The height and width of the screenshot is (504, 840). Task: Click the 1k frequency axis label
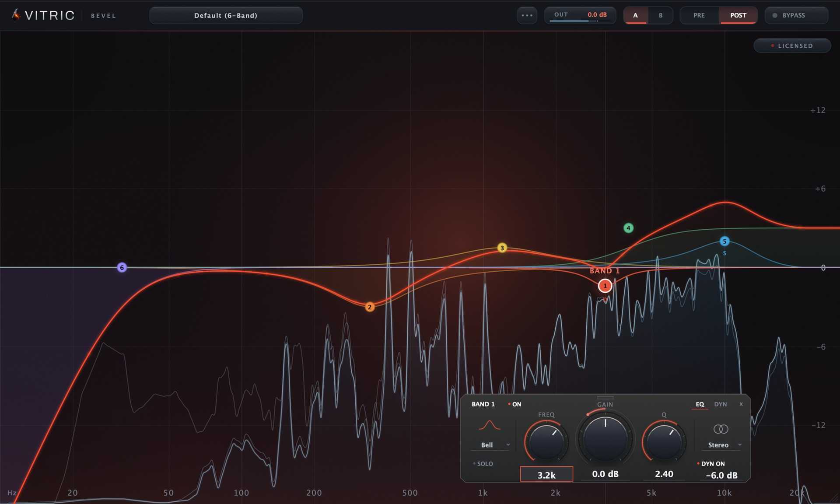(483, 493)
